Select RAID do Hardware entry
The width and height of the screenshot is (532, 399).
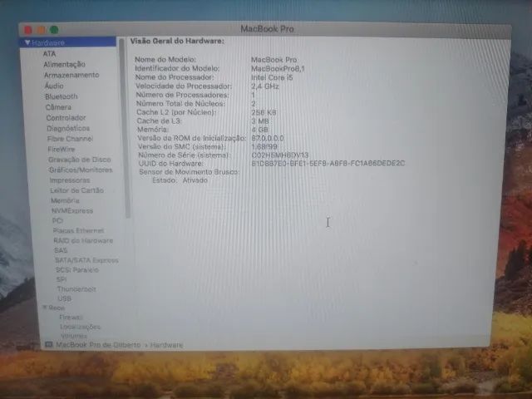point(83,240)
